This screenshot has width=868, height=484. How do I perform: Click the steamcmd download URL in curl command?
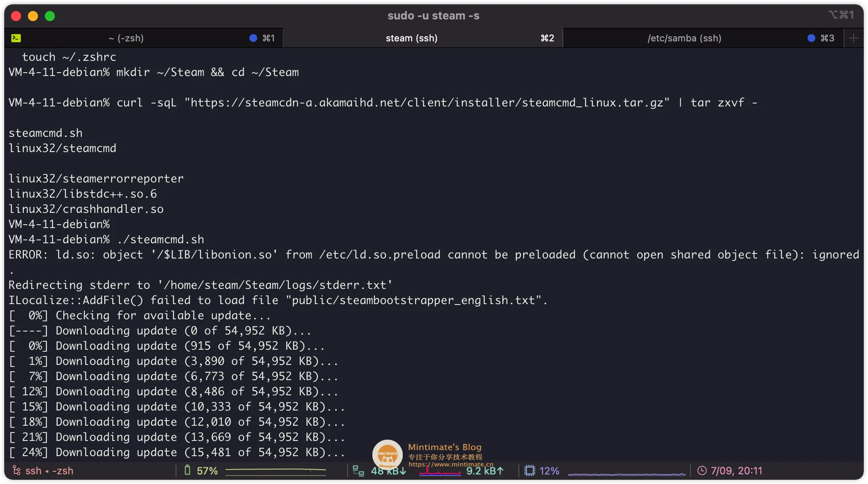[x=427, y=103]
